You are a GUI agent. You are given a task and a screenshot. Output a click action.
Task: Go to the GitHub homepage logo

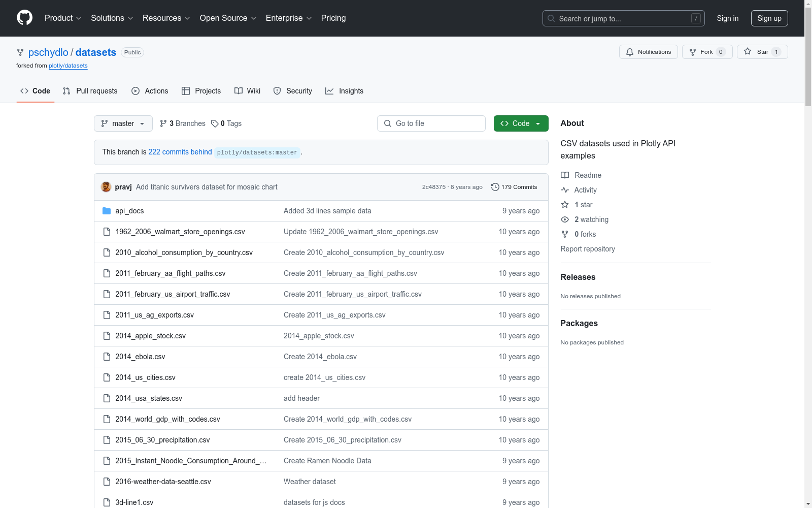24,18
